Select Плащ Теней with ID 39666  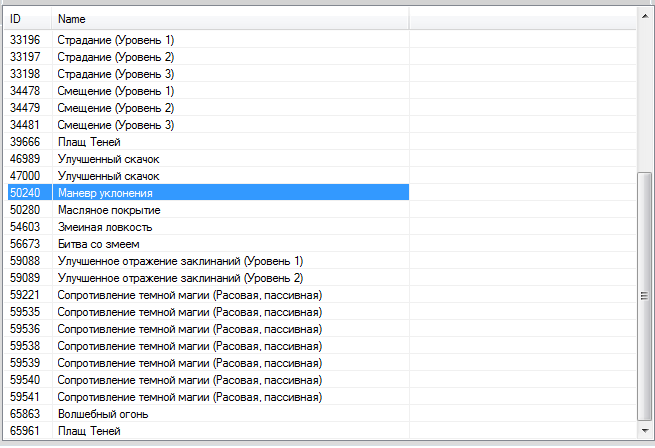(x=91, y=142)
